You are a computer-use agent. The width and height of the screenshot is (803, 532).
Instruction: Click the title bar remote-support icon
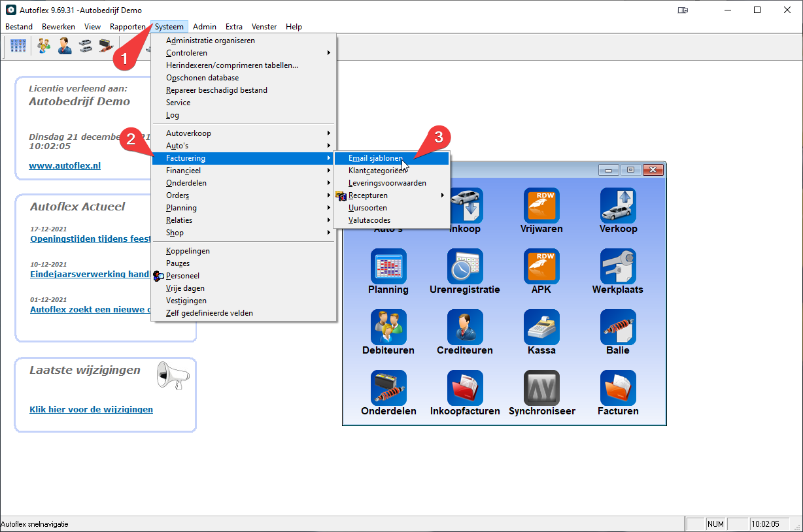click(x=683, y=10)
